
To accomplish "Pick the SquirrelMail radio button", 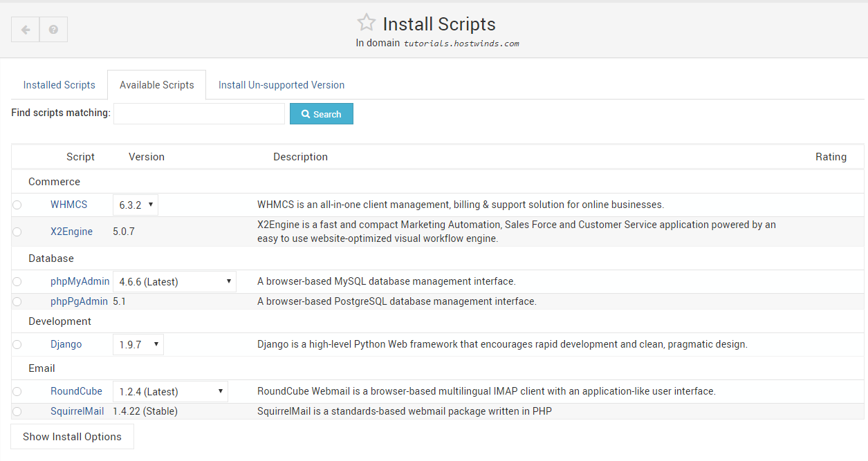I will [x=17, y=411].
